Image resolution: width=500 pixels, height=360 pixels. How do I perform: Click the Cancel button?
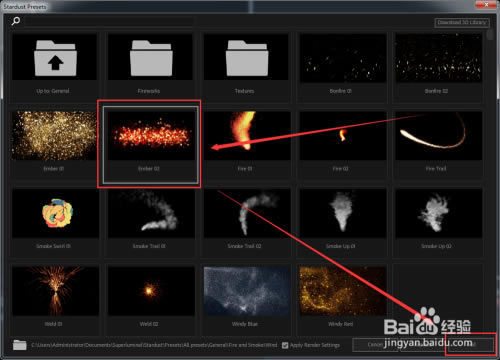[375, 345]
